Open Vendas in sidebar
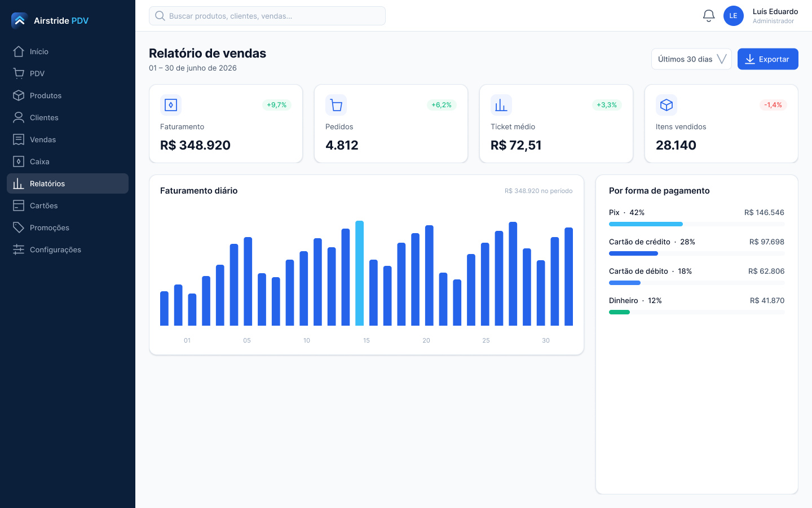This screenshot has width=812, height=508. (x=68, y=139)
